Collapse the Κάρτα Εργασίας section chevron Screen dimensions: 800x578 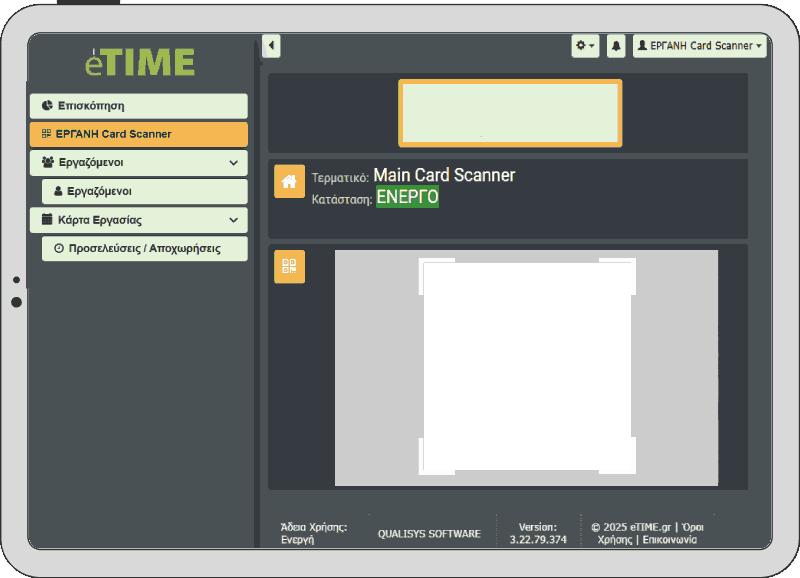[x=234, y=220]
